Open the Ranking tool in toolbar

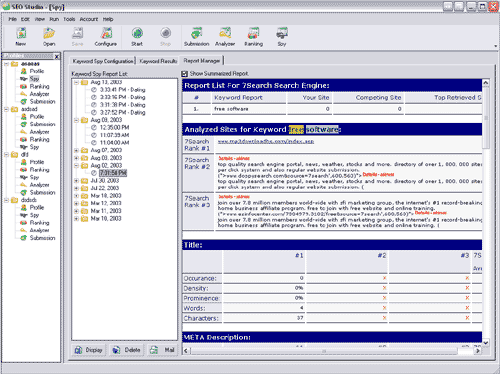(x=254, y=37)
